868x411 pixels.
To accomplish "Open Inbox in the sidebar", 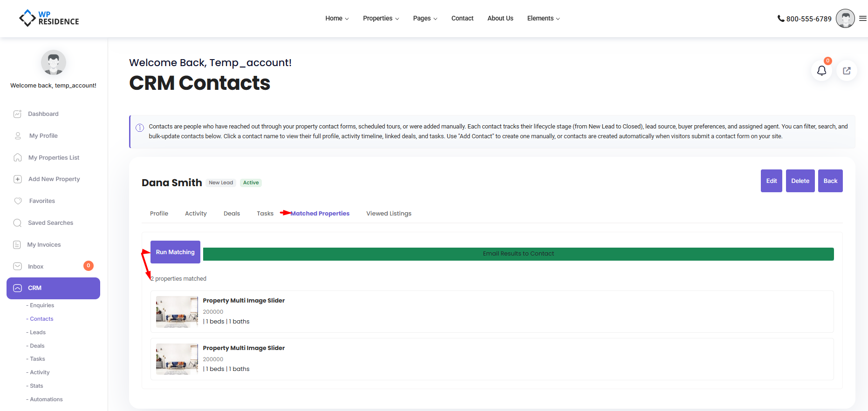I will pos(35,267).
